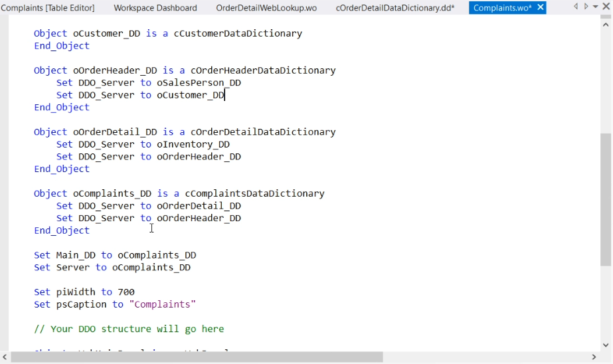Open the tab list dropdown arrow
Screen dimensions: 613x364
[596, 7]
